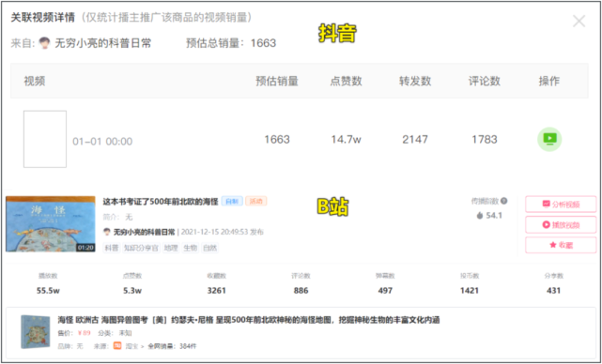Select the 科普 tag
602x364 pixels.
tap(112, 249)
